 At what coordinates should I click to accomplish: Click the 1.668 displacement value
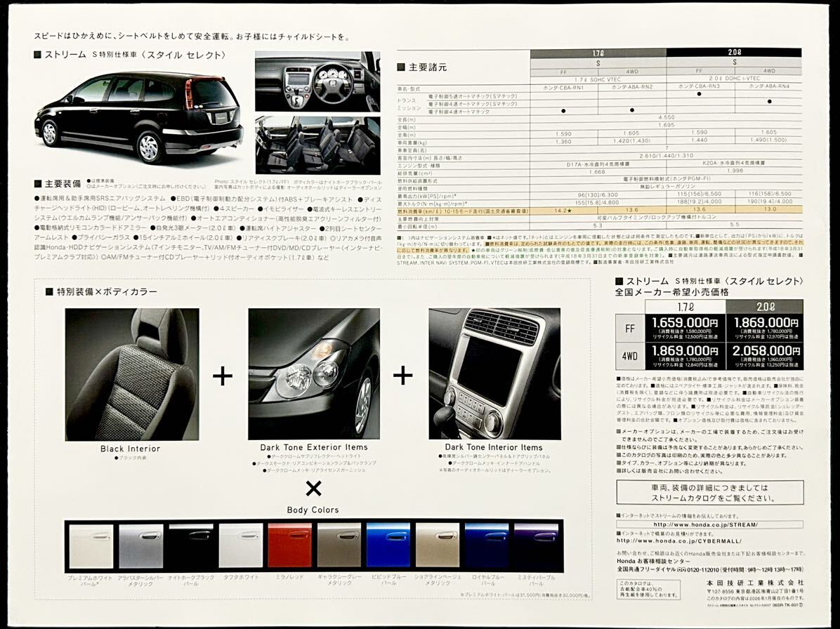[597, 172]
